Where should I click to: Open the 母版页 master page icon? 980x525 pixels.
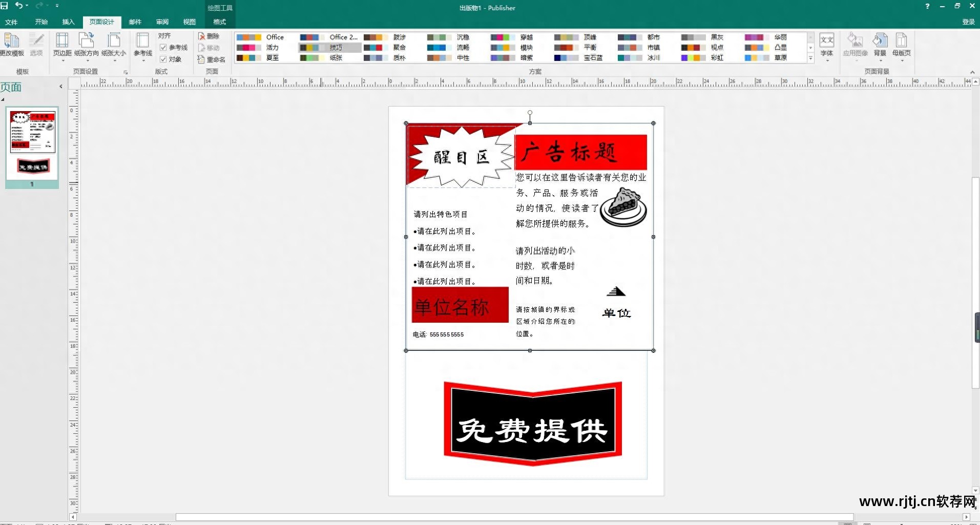(902, 46)
